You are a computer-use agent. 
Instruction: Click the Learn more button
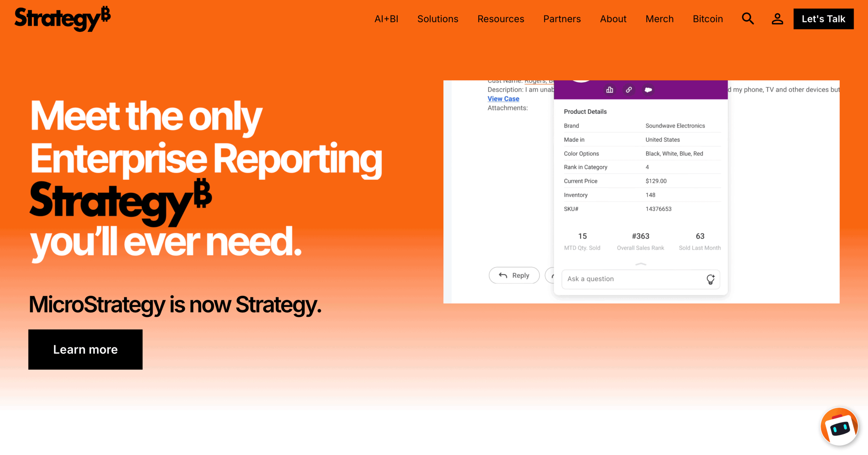point(85,349)
